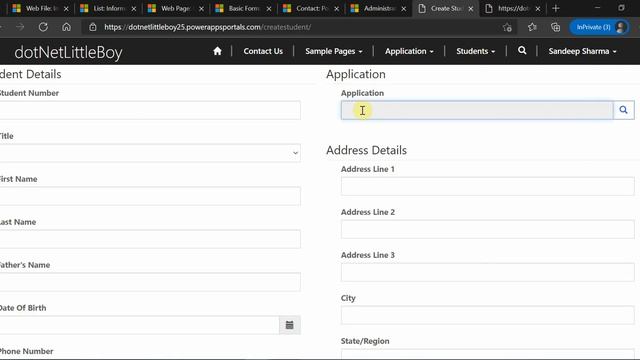
Task: Click the Address Line 2 field
Action: [x=488, y=229]
